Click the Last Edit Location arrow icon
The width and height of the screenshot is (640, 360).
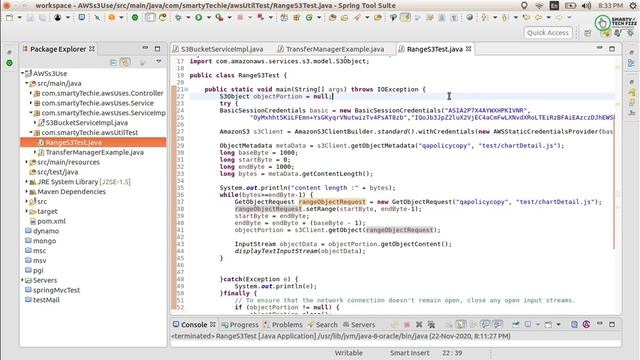click(x=526, y=18)
